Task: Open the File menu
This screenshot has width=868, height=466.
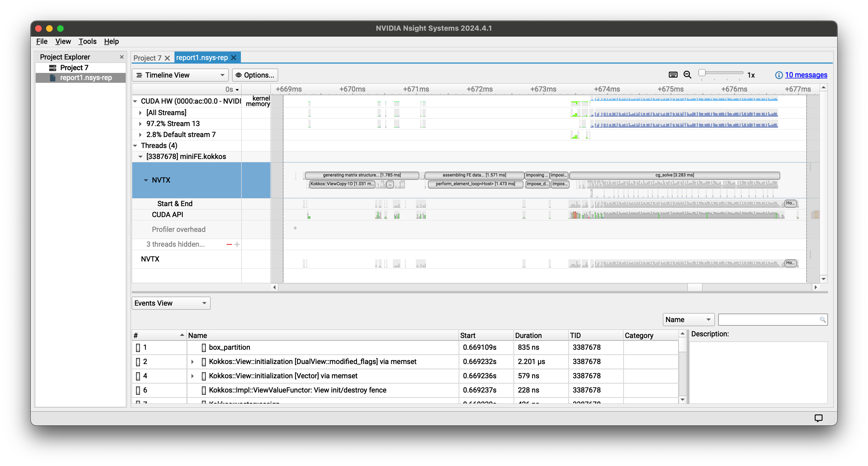Action: pos(42,41)
